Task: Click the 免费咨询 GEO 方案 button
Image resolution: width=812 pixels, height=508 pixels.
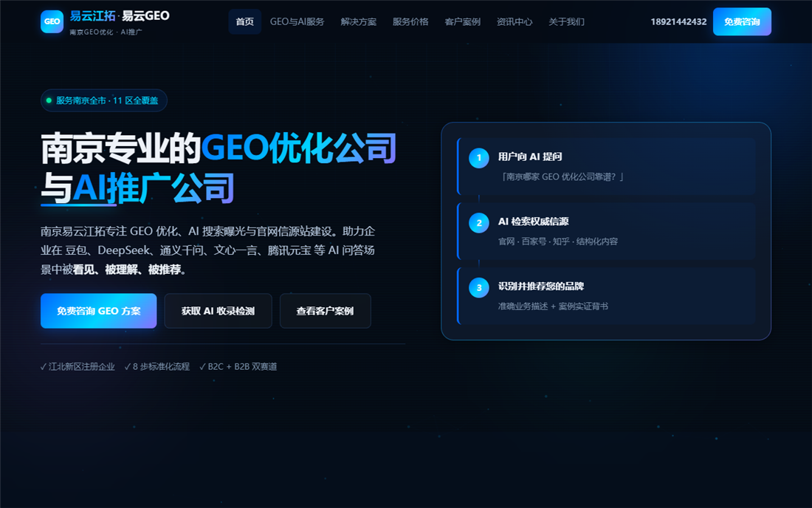Action: pos(98,311)
